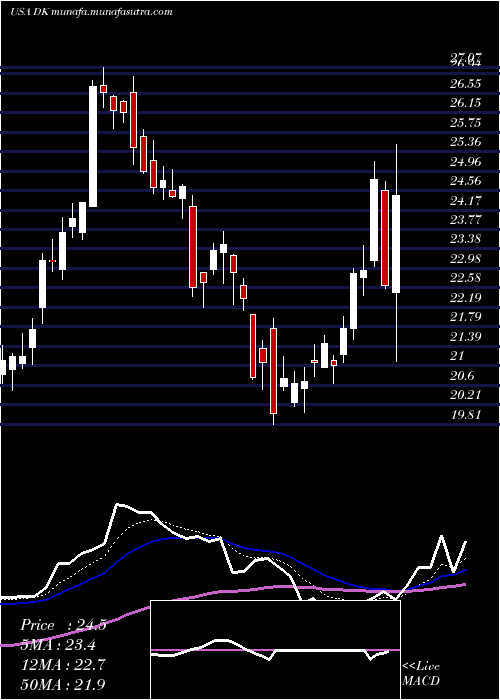Select the 23.77 price label
This screenshot has width=500, height=700.
465,220
